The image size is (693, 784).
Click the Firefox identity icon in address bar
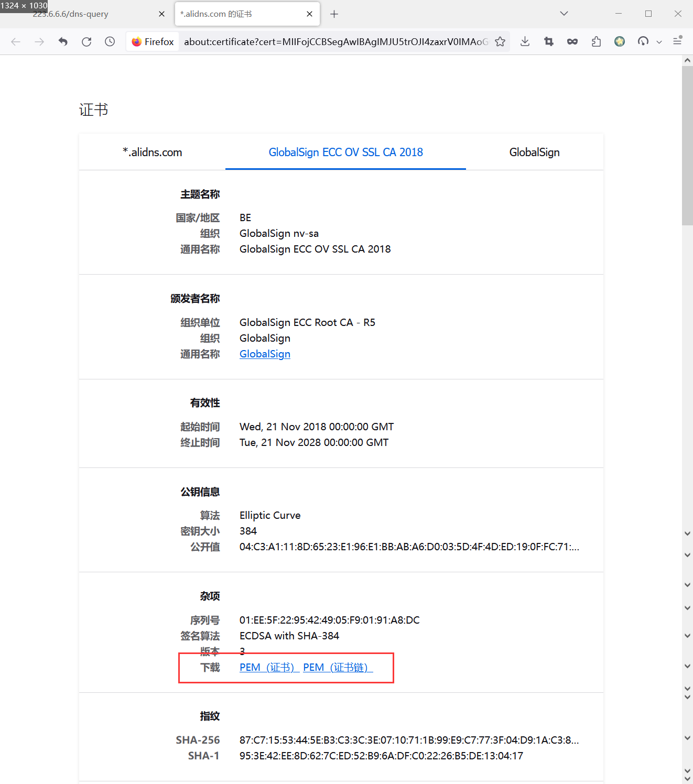pos(153,42)
